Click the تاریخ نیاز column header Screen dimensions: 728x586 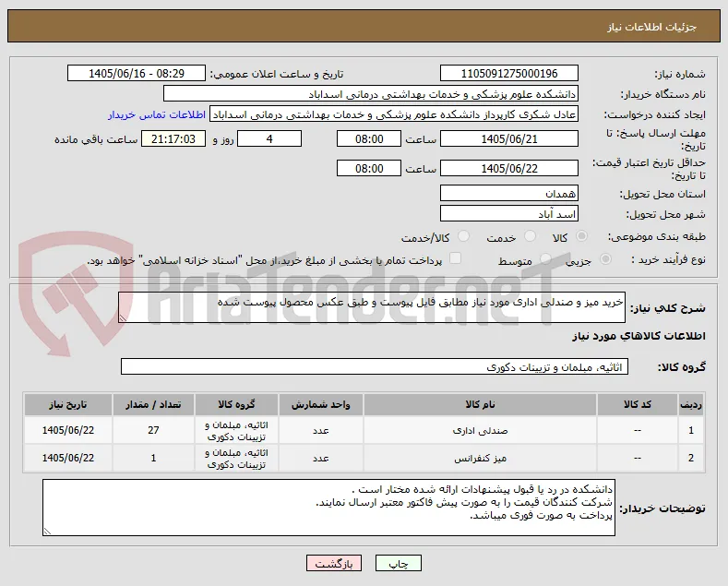68,405
